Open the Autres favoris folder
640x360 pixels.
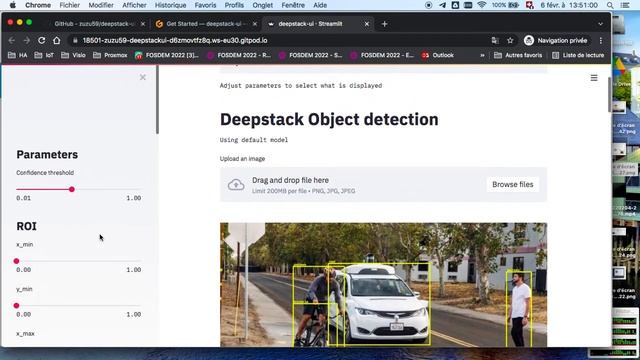pyautogui.click(x=518, y=55)
